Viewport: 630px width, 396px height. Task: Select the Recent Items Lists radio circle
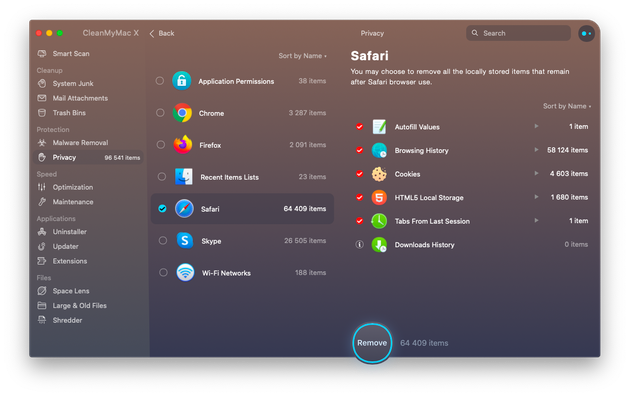[162, 176]
